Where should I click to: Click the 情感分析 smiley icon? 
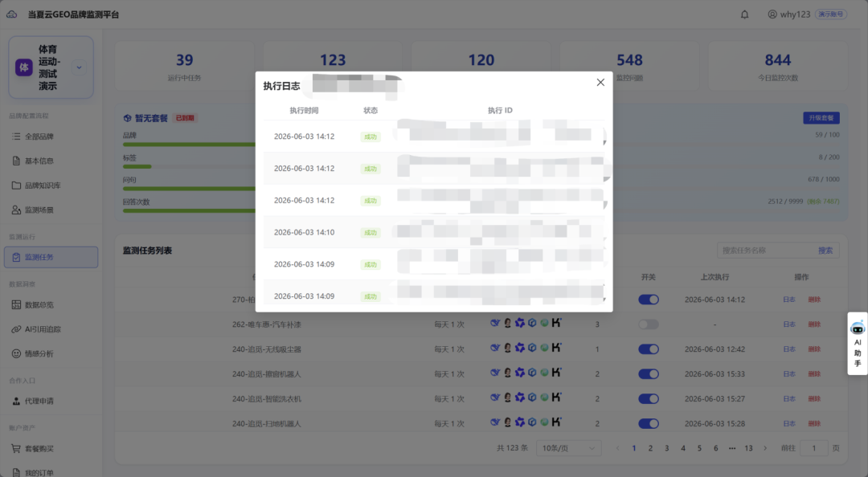click(x=16, y=353)
